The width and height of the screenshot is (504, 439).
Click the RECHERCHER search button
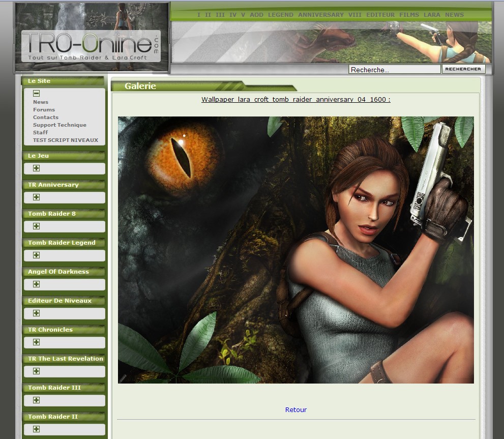point(463,69)
